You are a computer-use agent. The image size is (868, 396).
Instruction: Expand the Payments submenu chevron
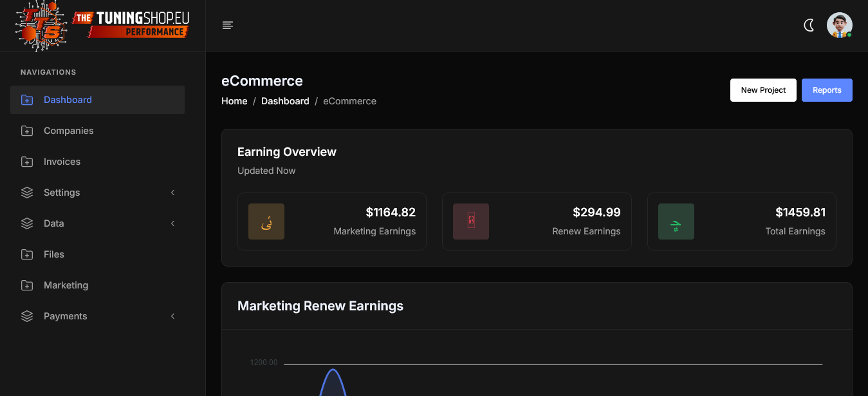pyautogui.click(x=172, y=316)
